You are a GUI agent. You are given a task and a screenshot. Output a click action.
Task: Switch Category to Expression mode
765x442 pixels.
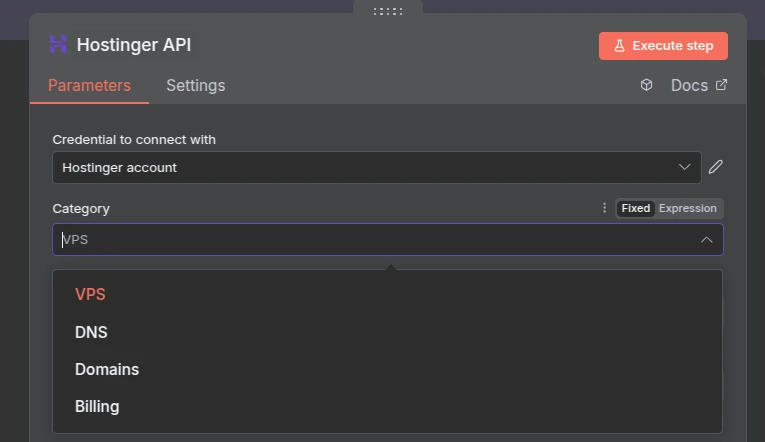tap(688, 208)
